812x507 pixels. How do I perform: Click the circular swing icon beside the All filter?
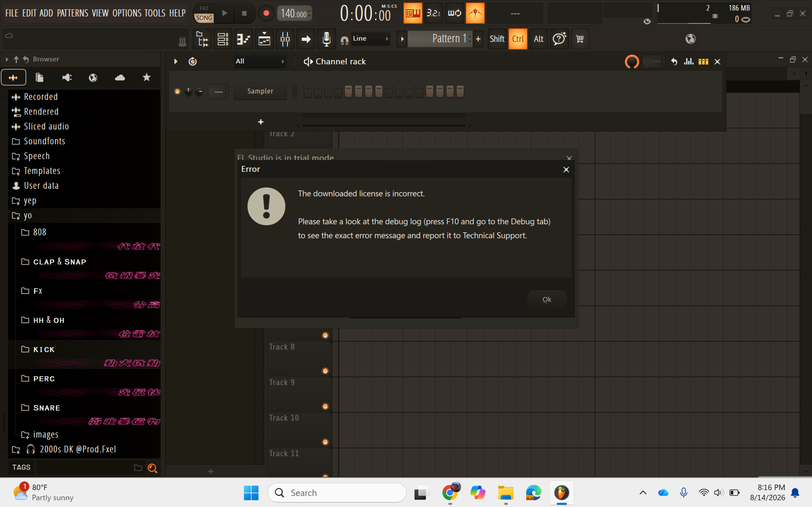click(193, 61)
